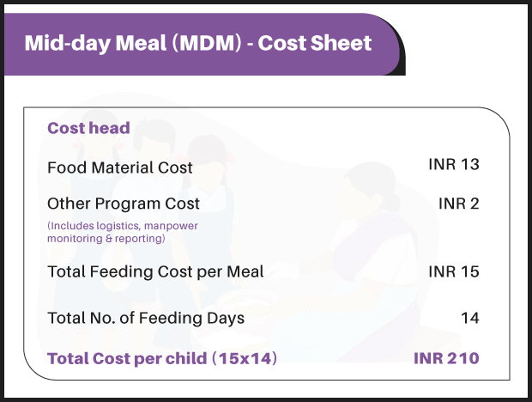Click the "Total Feeding Cost per Meal" label
This screenshot has width=532, height=402.
click(x=155, y=272)
